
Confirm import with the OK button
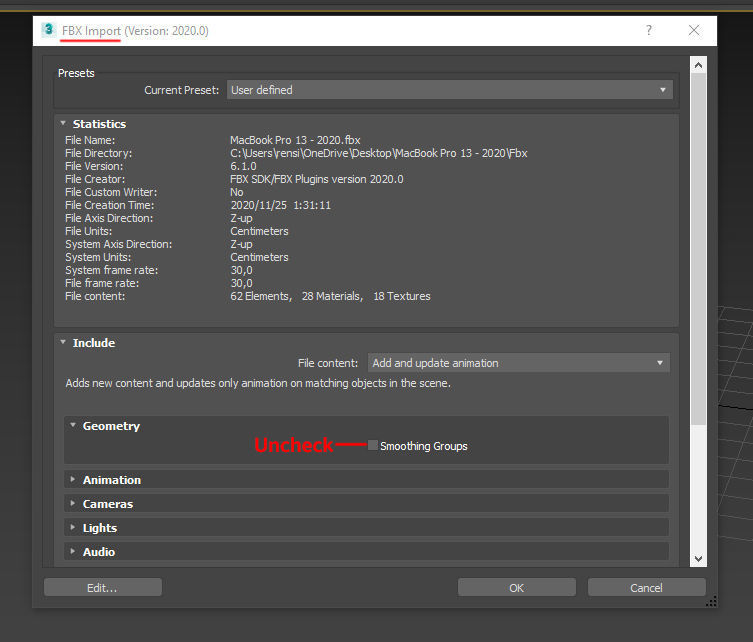point(517,587)
